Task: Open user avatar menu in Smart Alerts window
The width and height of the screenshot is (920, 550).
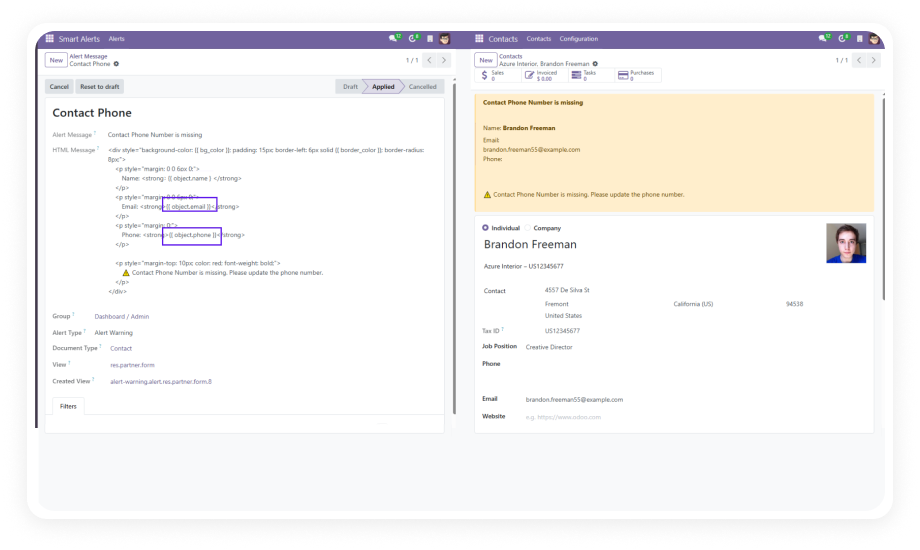Action: (x=445, y=39)
